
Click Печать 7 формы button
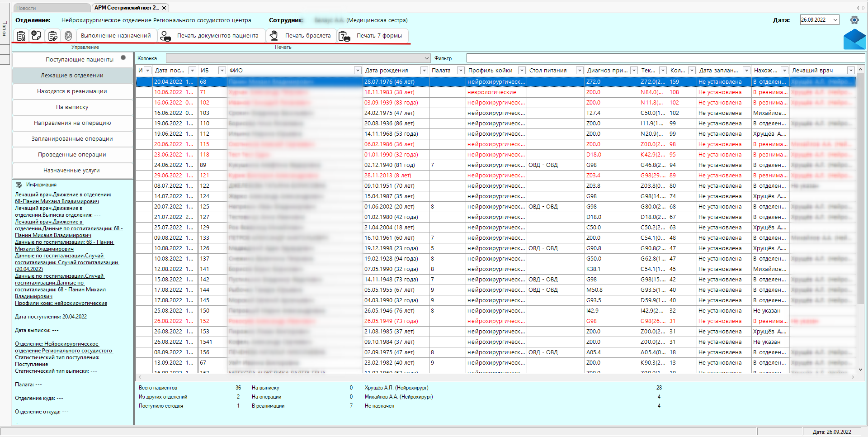click(373, 36)
